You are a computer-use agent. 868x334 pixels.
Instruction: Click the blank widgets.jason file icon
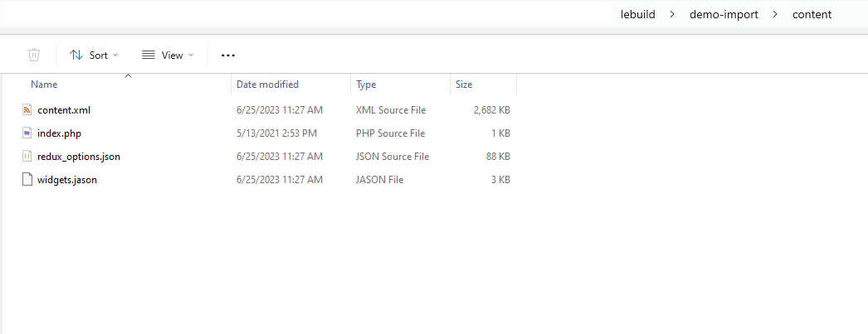[27, 180]
